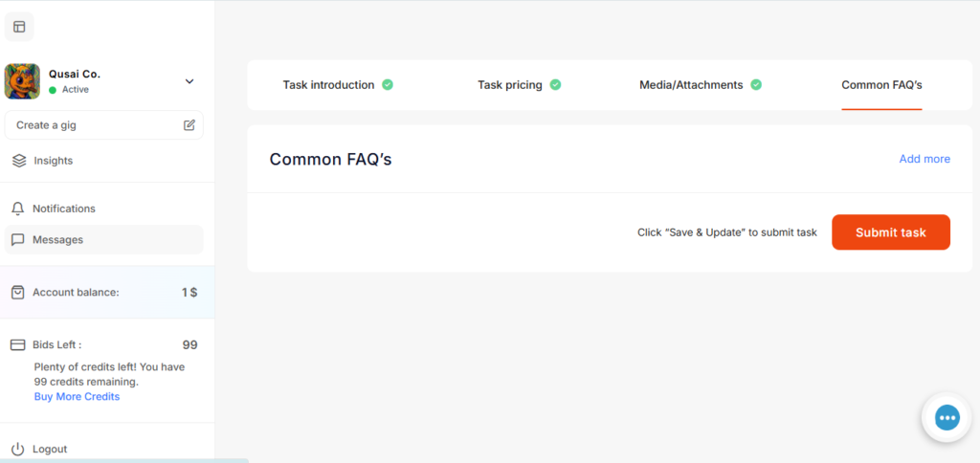Click the Qusai Co. profile avatar

click(x=22, y=81)
